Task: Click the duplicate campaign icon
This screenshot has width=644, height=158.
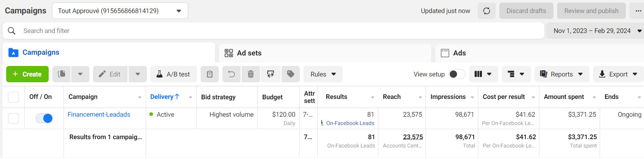Action: coord(62,74)
